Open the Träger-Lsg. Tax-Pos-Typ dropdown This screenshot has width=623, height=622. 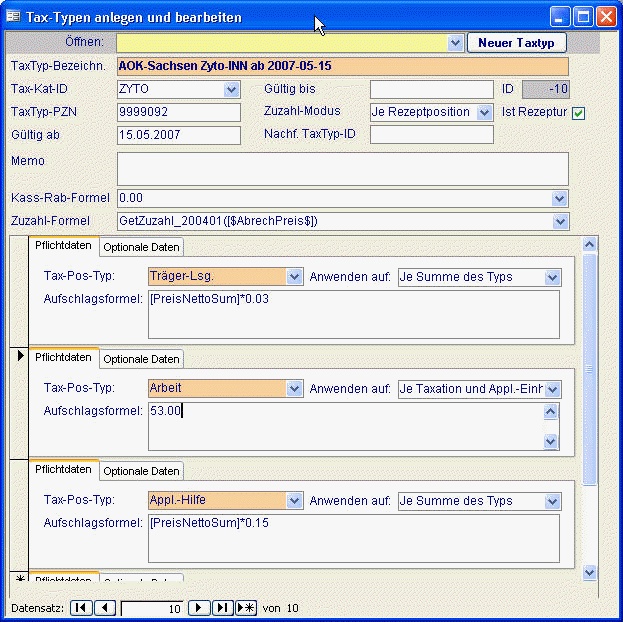pos(294,277)
